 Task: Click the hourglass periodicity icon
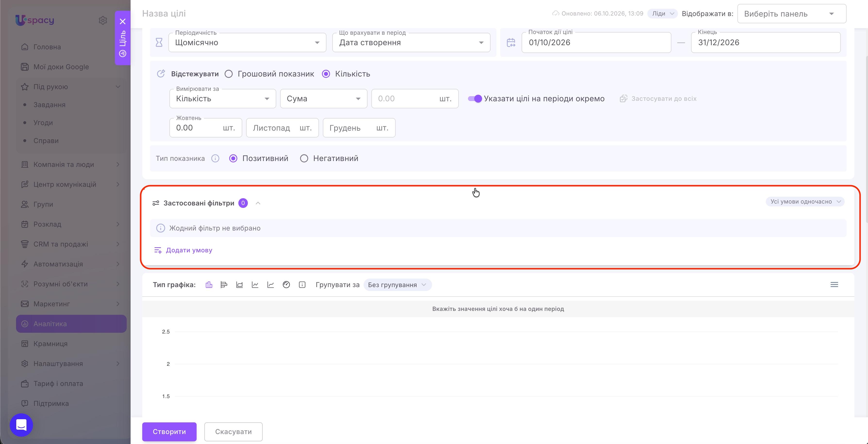(x=159, y=43)
